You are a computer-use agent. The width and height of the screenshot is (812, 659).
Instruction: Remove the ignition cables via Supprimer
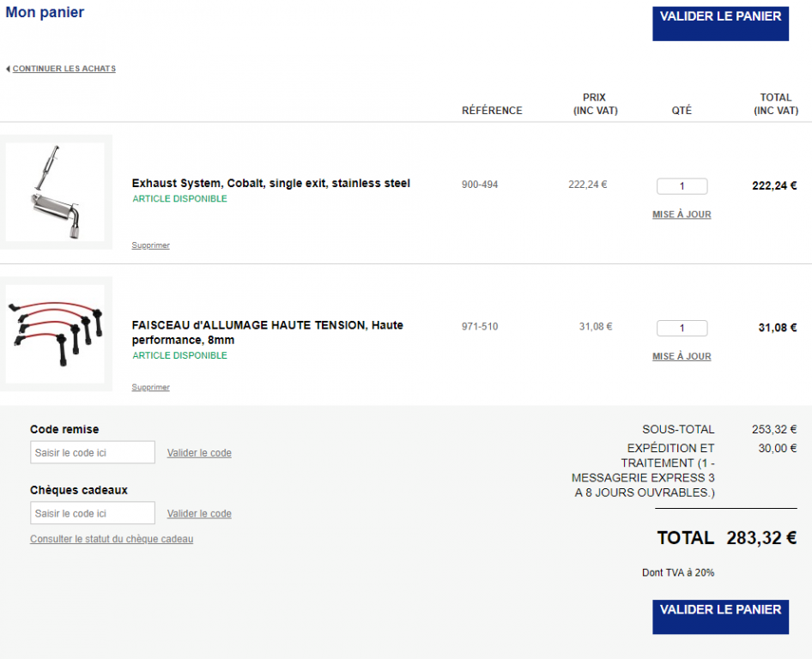(151, 387)
